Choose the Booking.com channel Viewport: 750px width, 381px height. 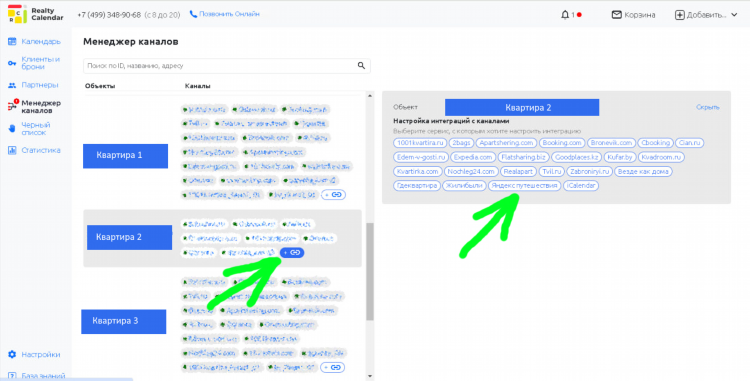tap(562, 142)
